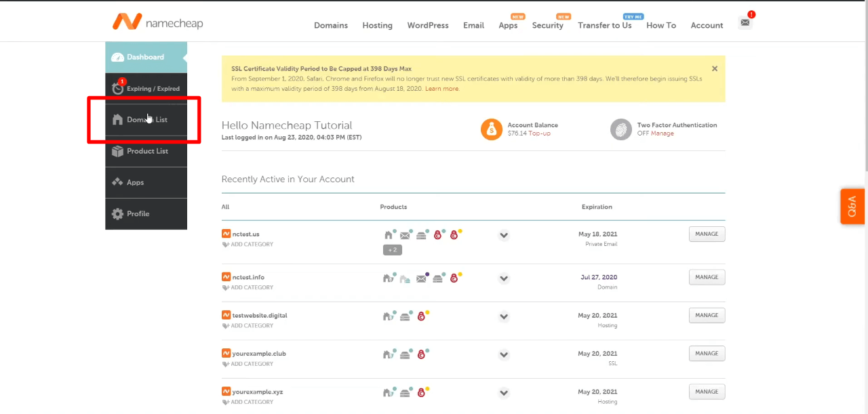This screenshot has width=868, height=414.
Task: Click domain house icon for nctest.us
Action: (389, 235)
